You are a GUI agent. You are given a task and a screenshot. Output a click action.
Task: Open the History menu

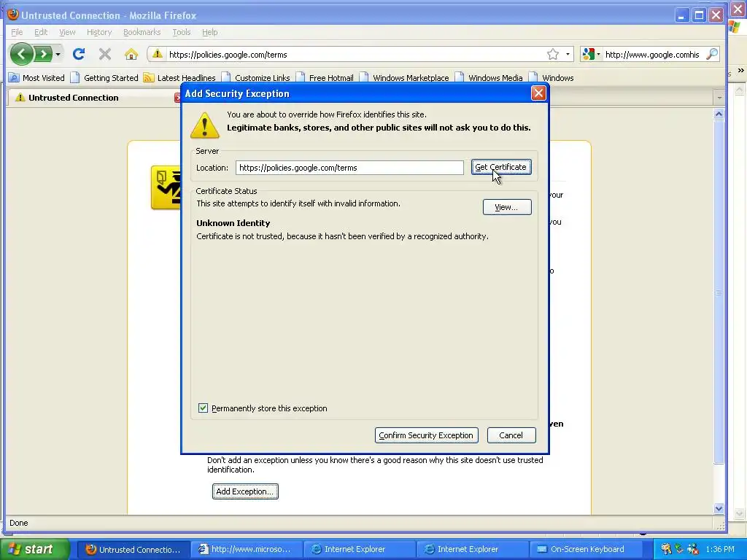[x=99, y=32]
